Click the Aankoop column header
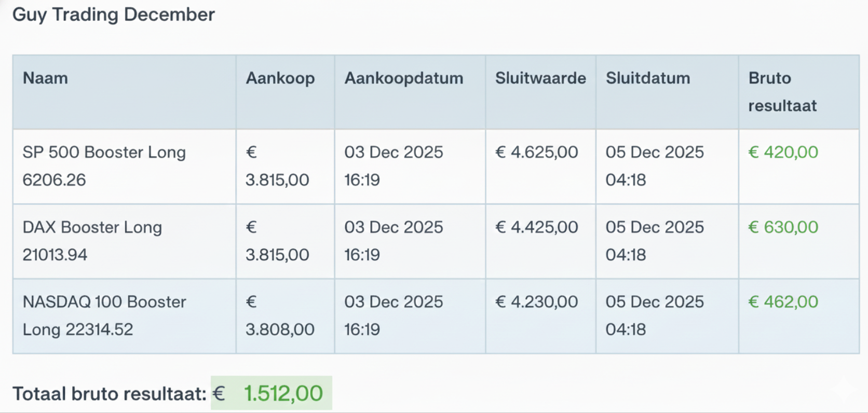Viewport: 868px width, 413px height. pyautogui.click(x=280, y=78)
